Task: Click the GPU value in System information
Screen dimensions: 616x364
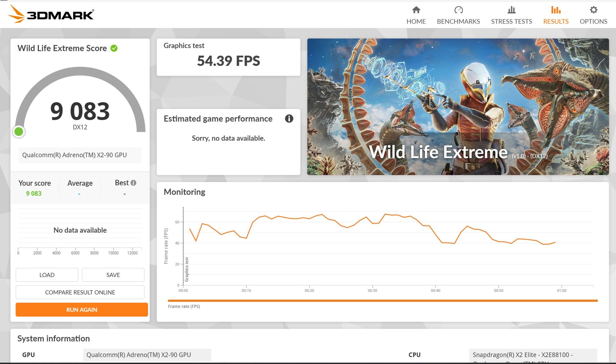Action: pos(147,355)
